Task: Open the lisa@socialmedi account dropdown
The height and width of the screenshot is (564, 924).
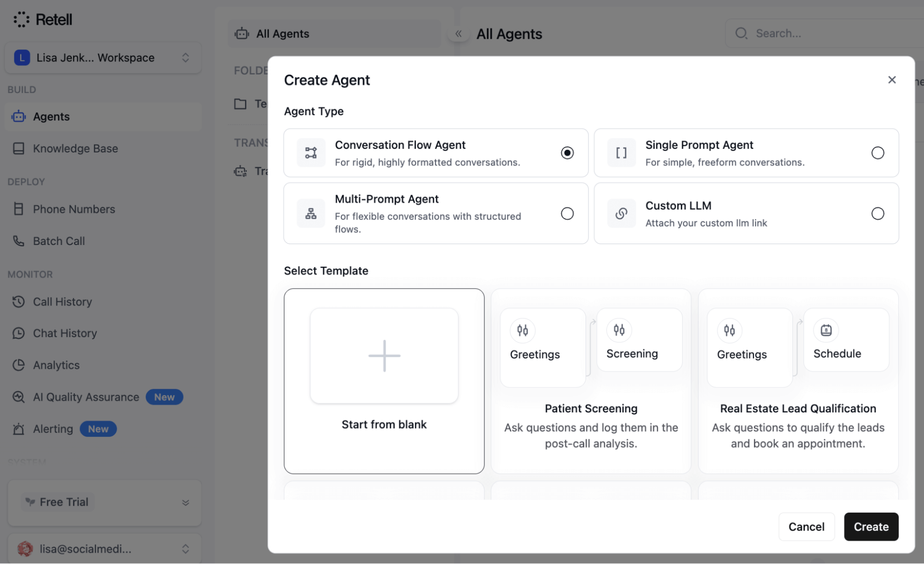Action: click(186, 549)
